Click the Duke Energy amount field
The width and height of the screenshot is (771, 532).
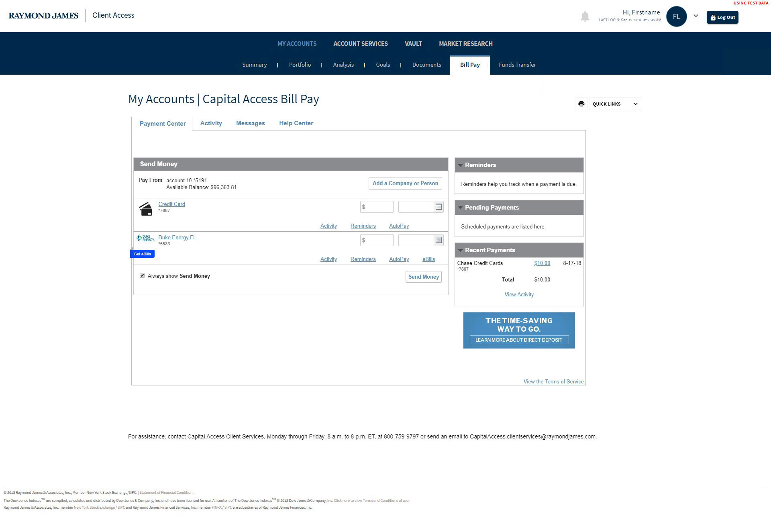pyautogui.click(x=377, y=240)
